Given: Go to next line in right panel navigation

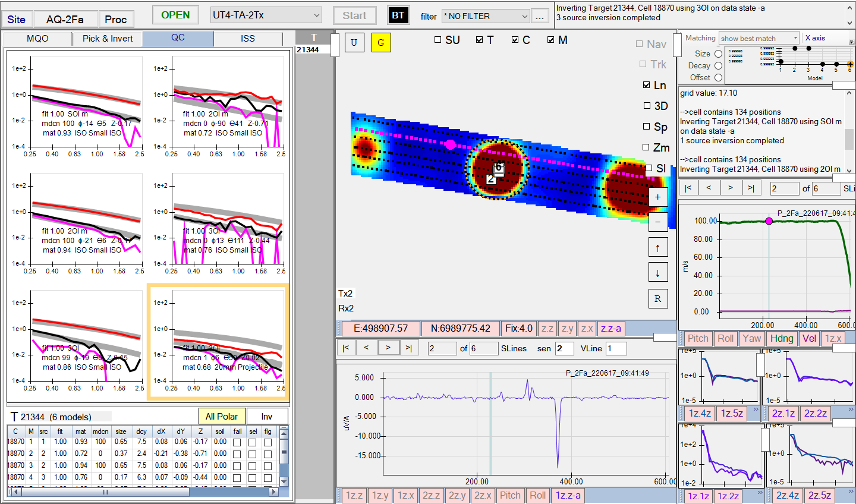Looking at the screenshot, I should point(730,188).
